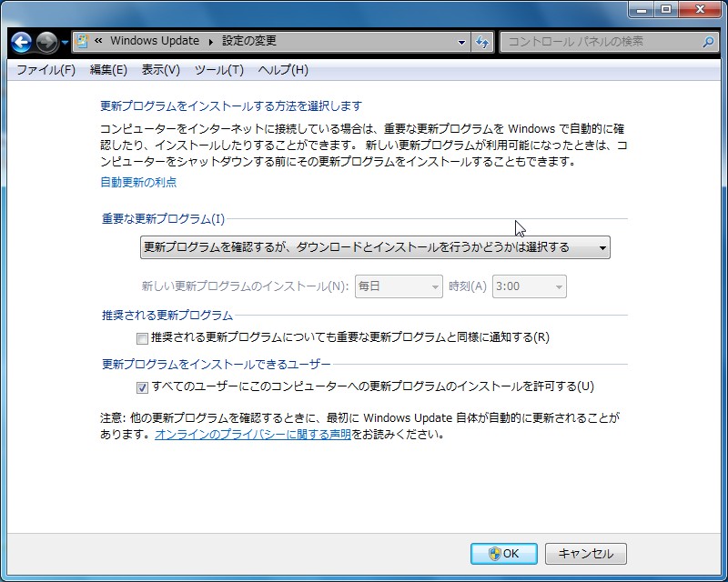Screen dimensions: 728x582
Task: Click the OK button
Action: 504,553
